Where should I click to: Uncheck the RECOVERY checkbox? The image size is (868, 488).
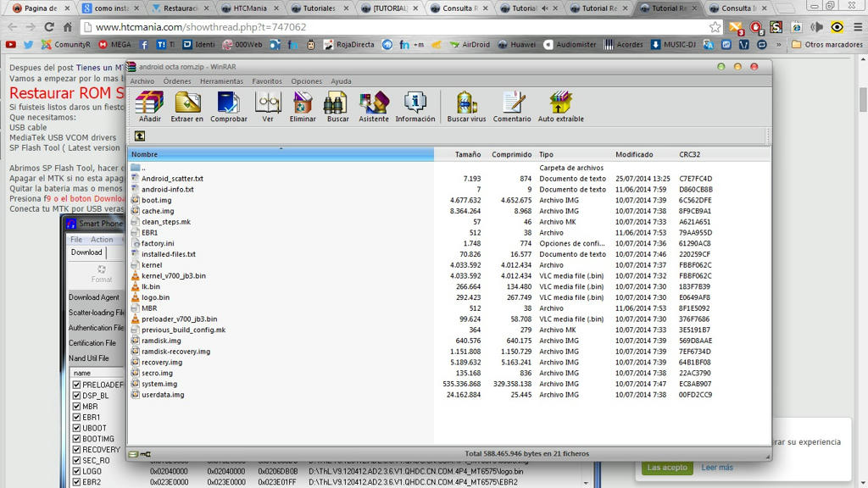pos(76,450)
